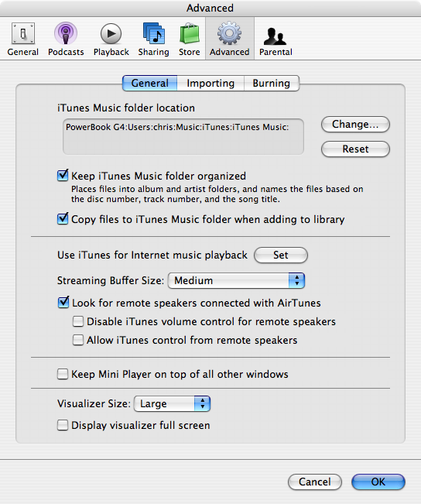
Task: Open the Streaming Buffer Size dropdown
Action: point(236,280)
